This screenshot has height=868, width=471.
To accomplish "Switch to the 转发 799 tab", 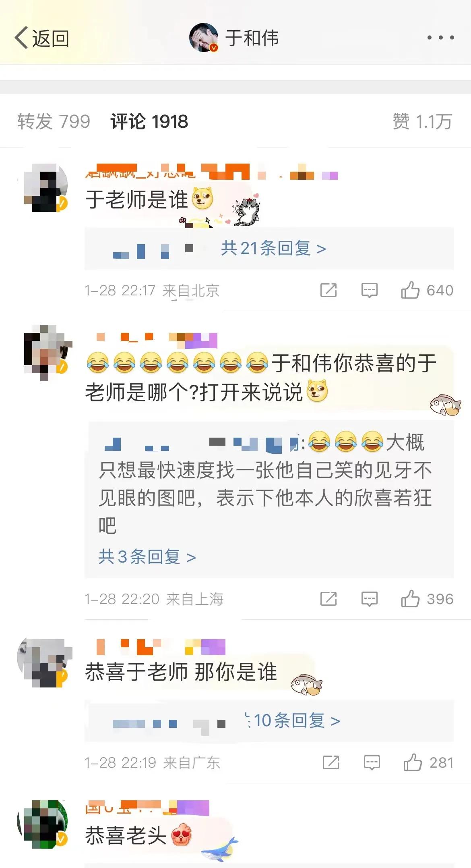I will pyautogui.click(x=54, y=121).
